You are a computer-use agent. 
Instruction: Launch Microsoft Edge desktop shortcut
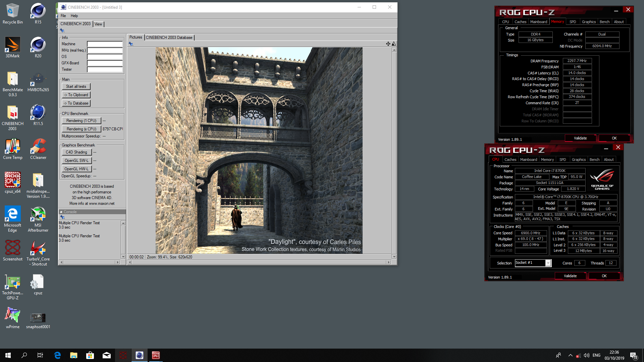[x=12, y=219]
